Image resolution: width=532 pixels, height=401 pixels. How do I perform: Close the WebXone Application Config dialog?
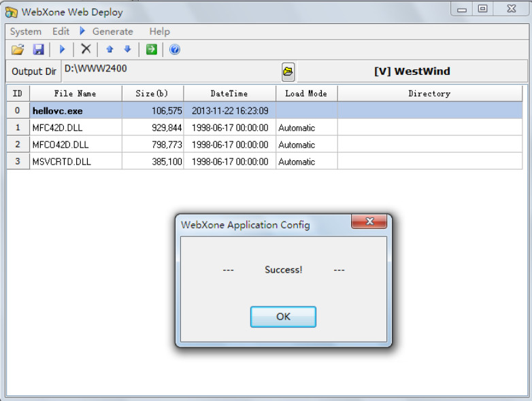pyautogui.click(x=369, y=222)
